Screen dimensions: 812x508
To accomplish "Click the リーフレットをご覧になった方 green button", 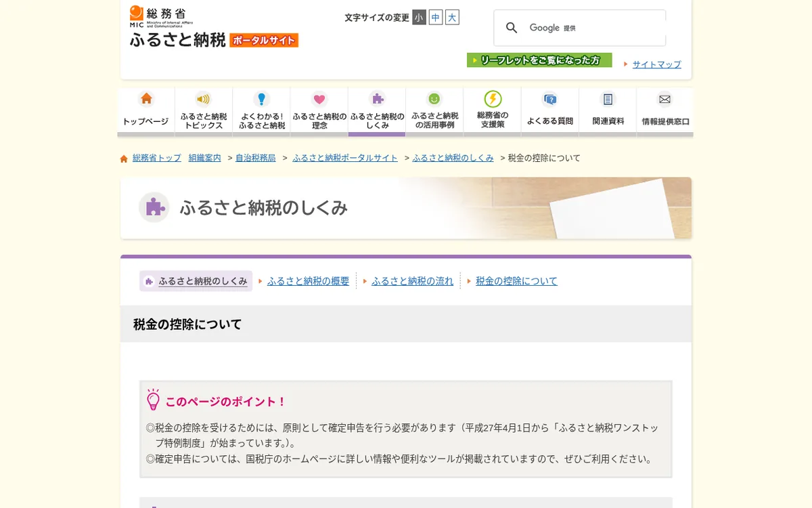I will (539, 60).
